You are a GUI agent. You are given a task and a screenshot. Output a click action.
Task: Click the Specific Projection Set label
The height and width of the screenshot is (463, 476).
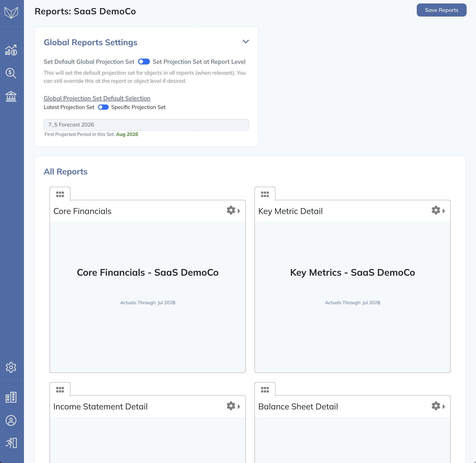point(138,107)
